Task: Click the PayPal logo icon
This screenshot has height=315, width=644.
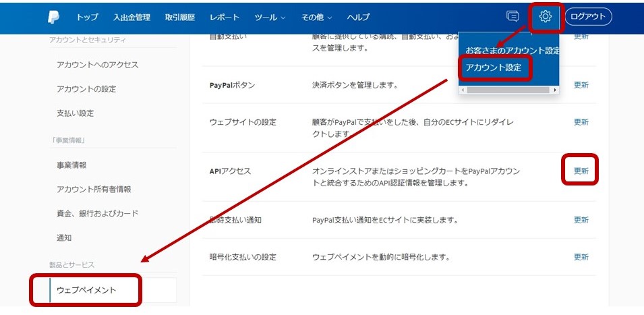Action: 53,17
